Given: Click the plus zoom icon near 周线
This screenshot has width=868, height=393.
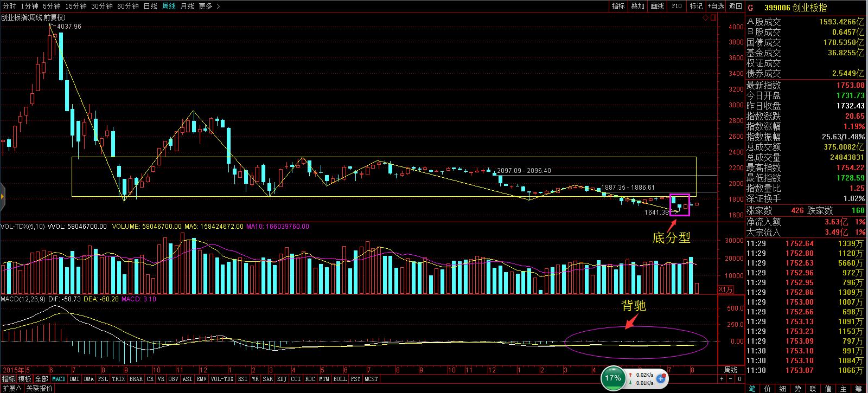Looking at the screenshot, I should point(722,379).
